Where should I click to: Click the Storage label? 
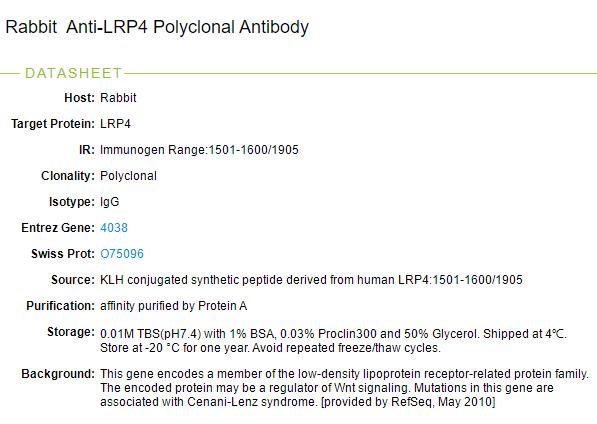tap(71, 332)
